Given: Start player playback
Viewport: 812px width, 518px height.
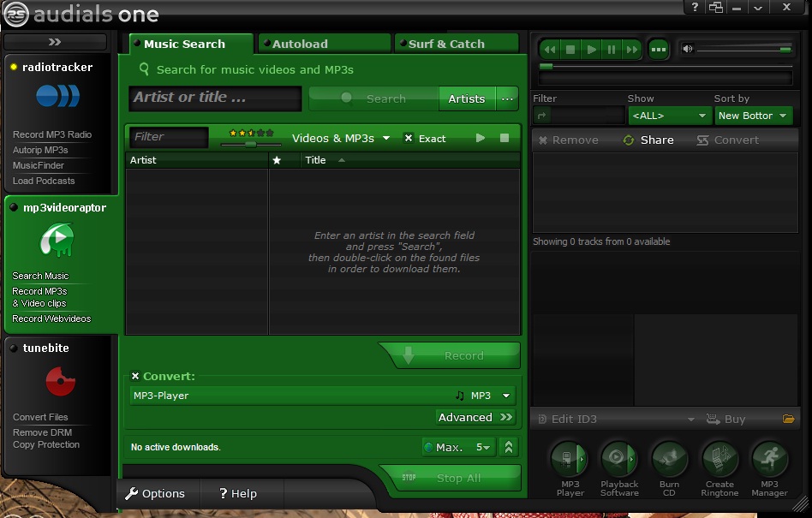Looking at the screenshot, I should click(x=591, y=50).
